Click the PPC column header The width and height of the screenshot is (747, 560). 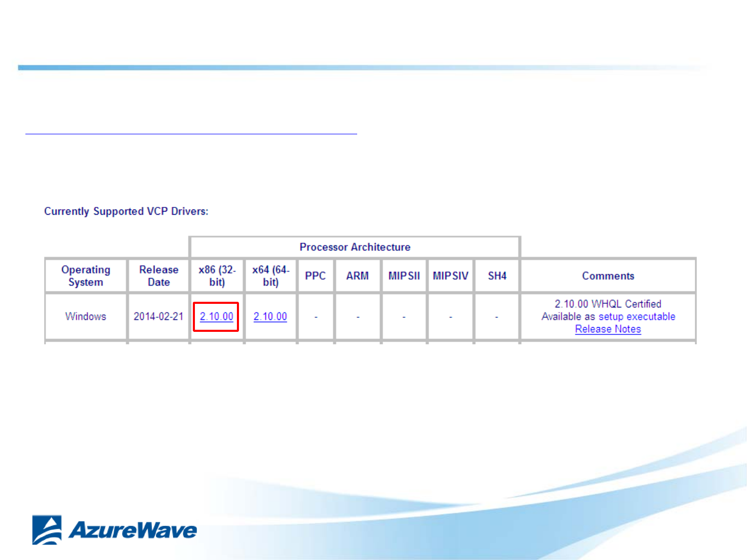point(315,276)
